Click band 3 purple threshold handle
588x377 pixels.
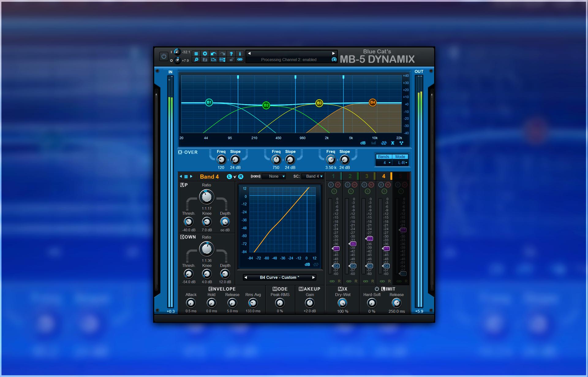click(369, 239)
